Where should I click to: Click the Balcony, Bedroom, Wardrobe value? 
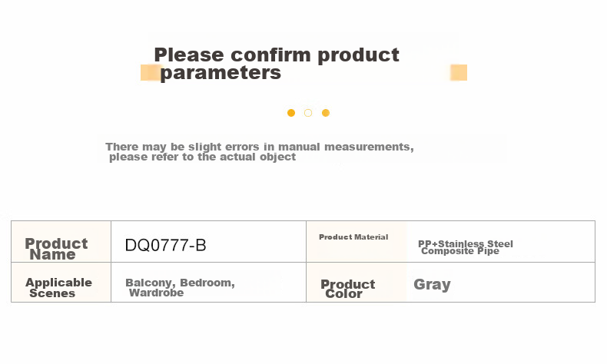pyautogui.click(x=180, y=287)
